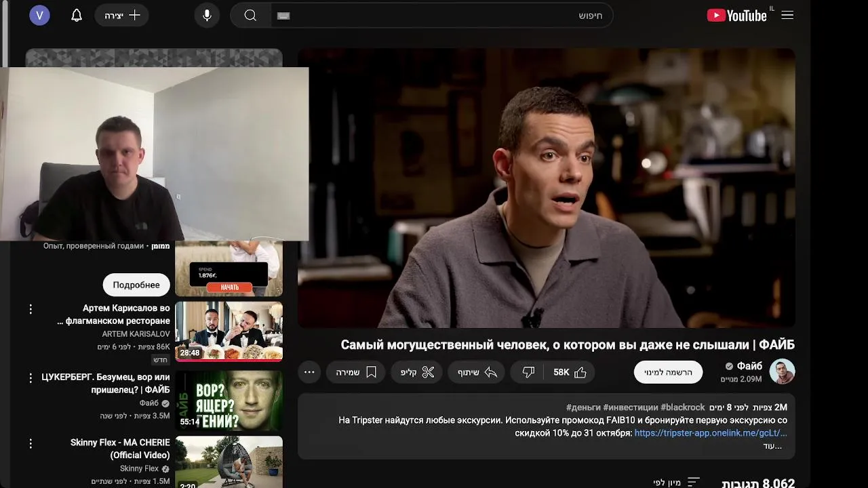The height and width of the screenshot is (488, 868).
Task: Open the ЦУКЕРБЕРГ. Безумец, вор или пришелец title
Action: tap(106, 383)
